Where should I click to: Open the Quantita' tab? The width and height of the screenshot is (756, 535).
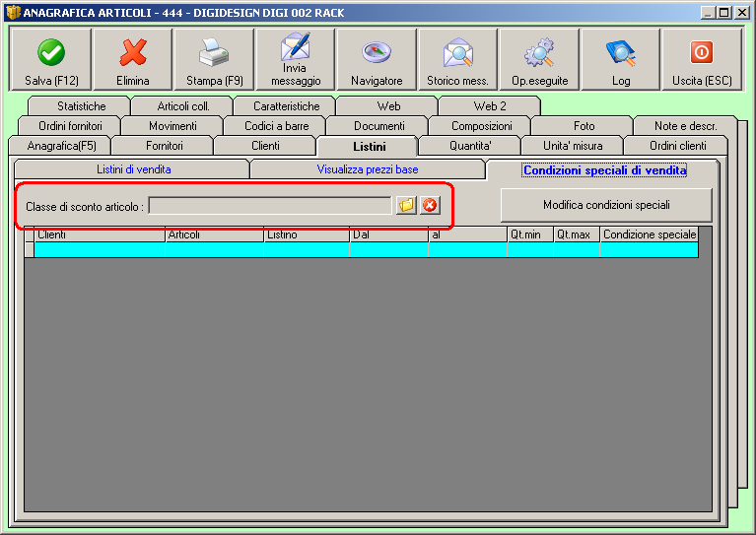pyautogui.click(x=470, y=146)
